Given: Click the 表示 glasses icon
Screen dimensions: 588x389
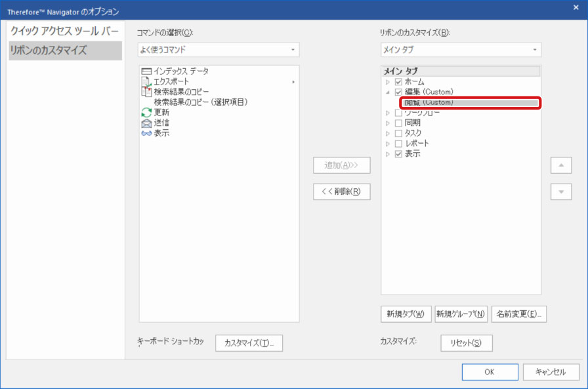Looking at the screenshot, I should point(146,133).
